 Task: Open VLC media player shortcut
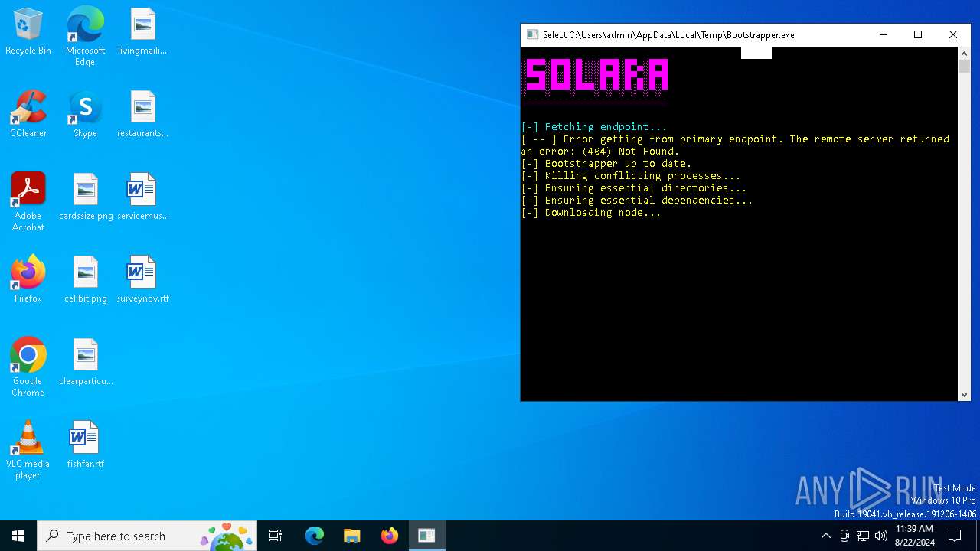tap(28, 450)
